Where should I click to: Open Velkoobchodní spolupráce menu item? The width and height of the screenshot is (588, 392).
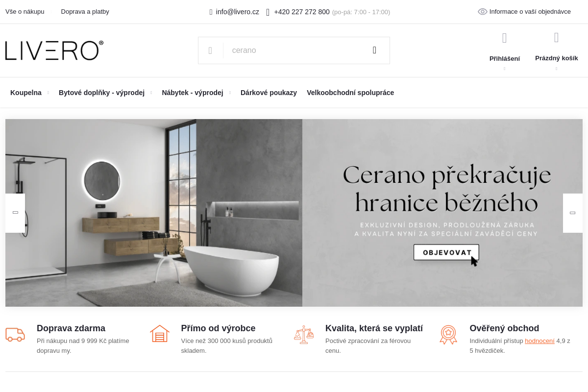350,93
